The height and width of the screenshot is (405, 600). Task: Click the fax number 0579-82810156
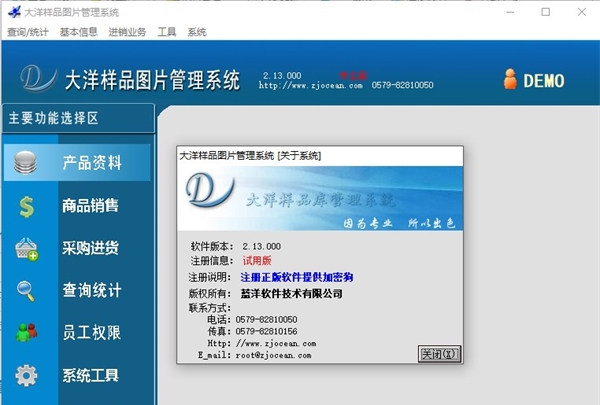coord(266,331)
